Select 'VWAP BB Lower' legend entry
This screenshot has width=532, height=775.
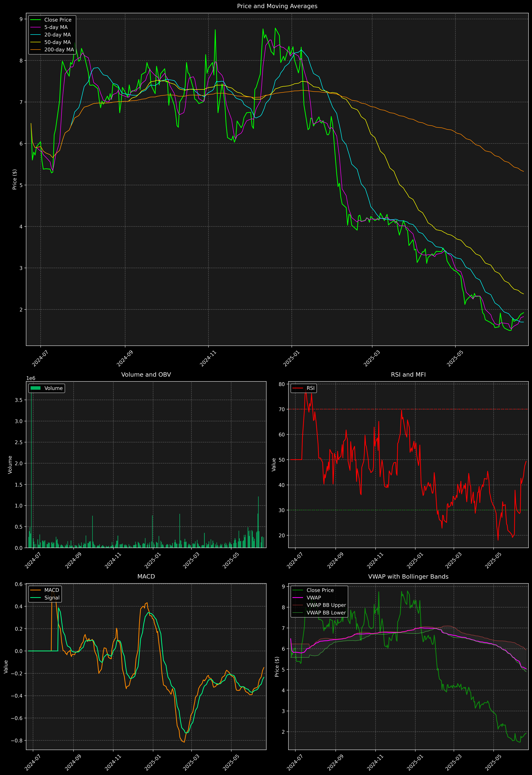pyautogui.click(x=326, y=613)
